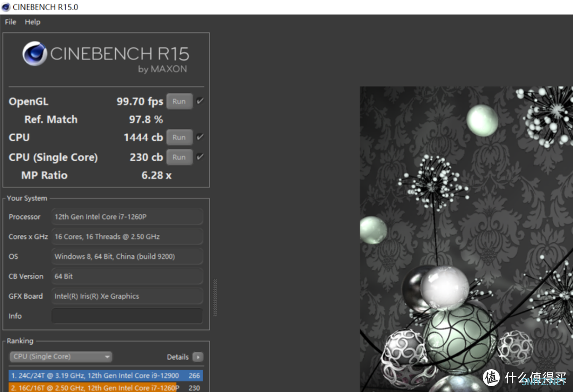
Task: Expand ranking Details with arrow button
Action: [x=198, y=357]
